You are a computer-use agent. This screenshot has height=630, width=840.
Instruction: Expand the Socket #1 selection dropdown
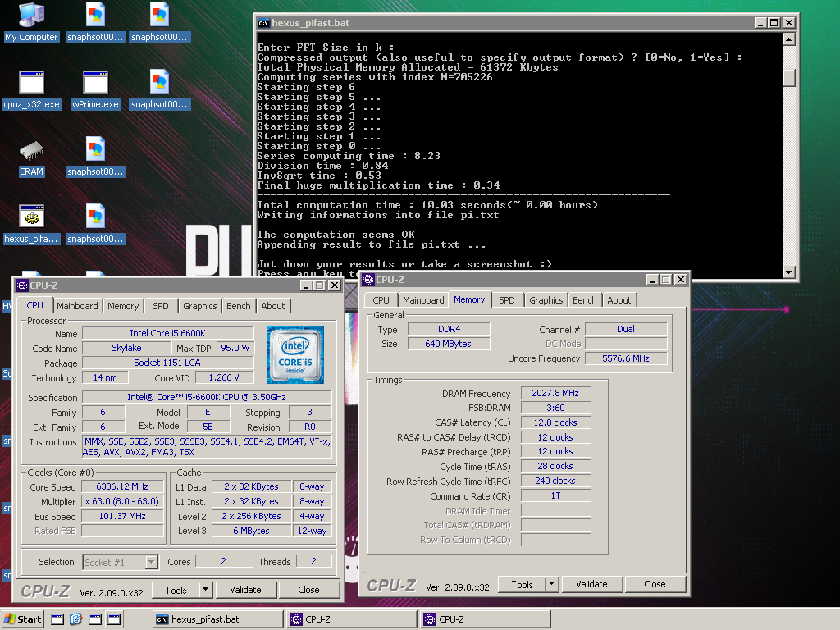152,562
